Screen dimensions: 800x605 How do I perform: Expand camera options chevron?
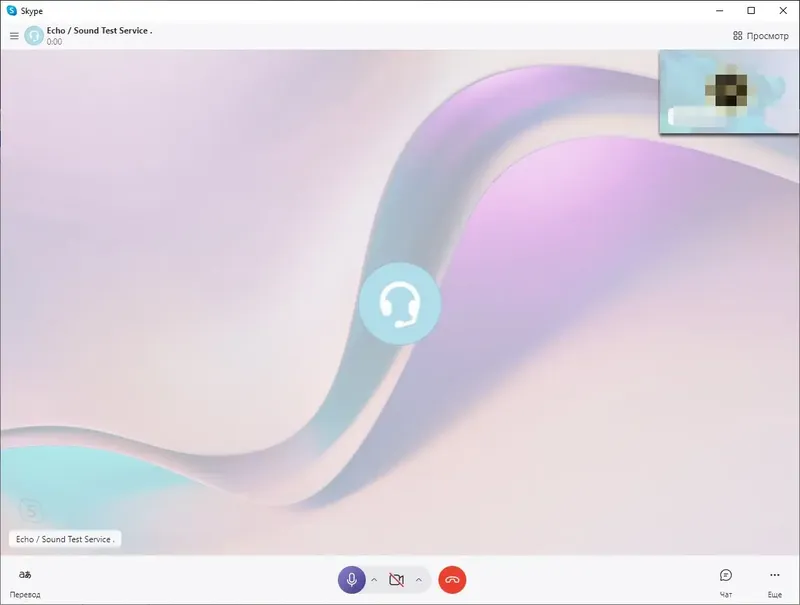click(418, 579)
